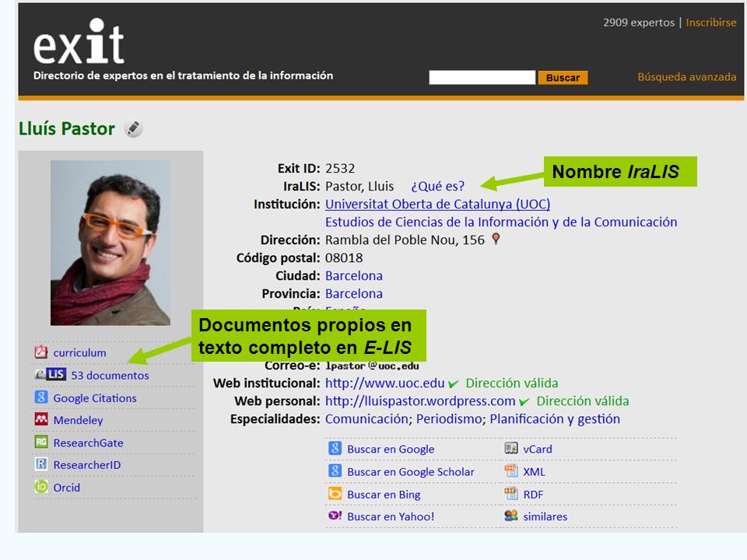747x560 pixels.
Task: Click the IraLIS name Pastor, Lluis
Action: [359, 186]
